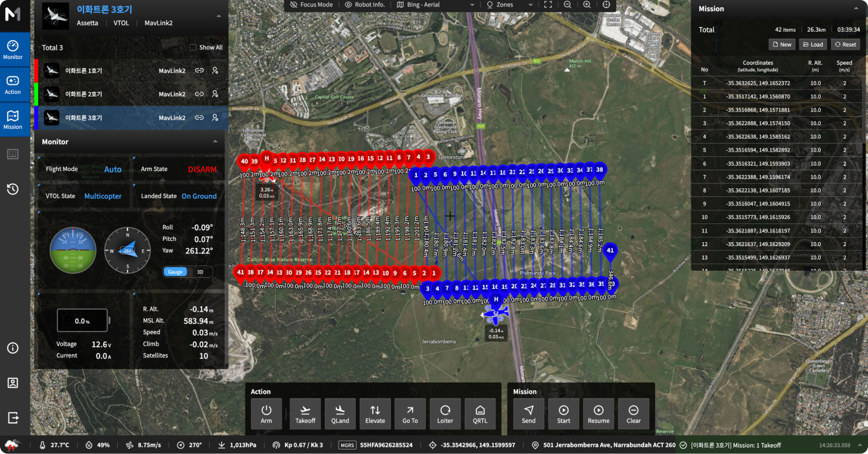
Task: Click the compass heading gauge
Action: pos(128,250)
